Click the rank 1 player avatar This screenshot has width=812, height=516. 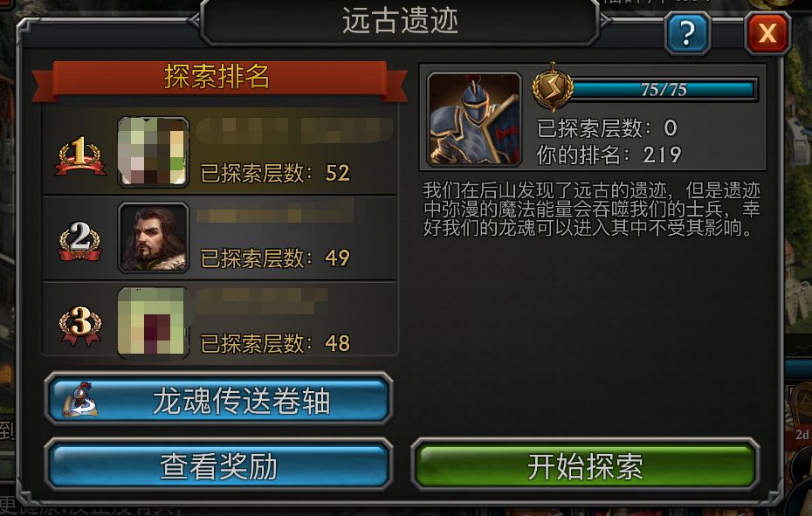pos(154,151)
